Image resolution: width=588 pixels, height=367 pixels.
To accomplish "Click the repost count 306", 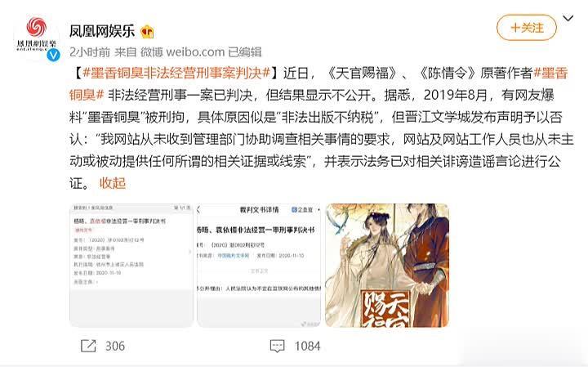I will 115,346.
